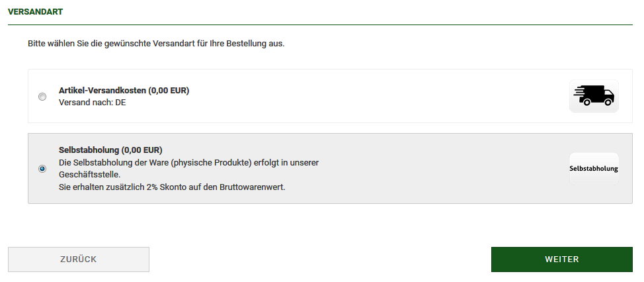Click the Selbstabholung badge image
The image size is (644, 282).
[x=594, y=169]
